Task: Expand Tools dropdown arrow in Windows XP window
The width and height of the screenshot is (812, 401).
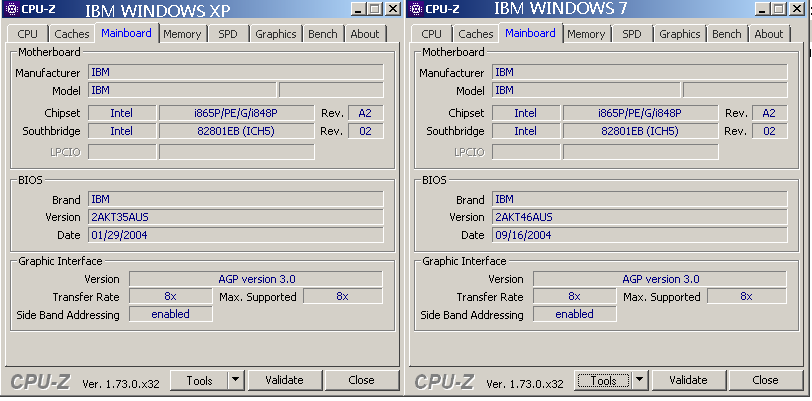Action: click(x=236, y=380)
